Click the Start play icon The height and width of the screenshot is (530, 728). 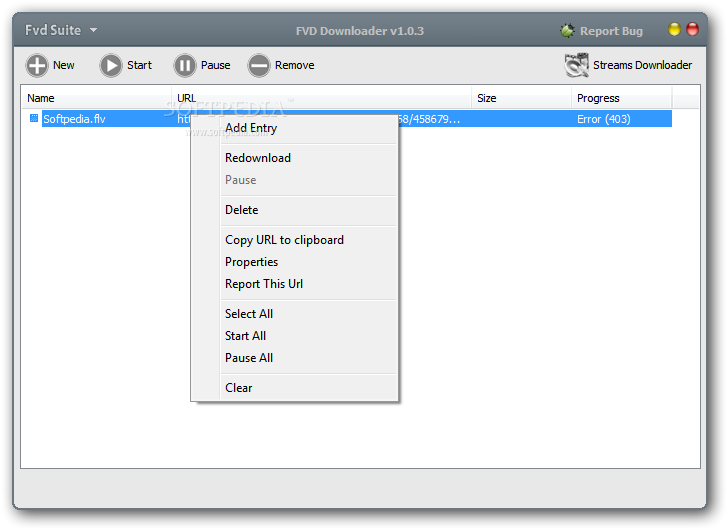pyautogui.click(x=110, y=65)
